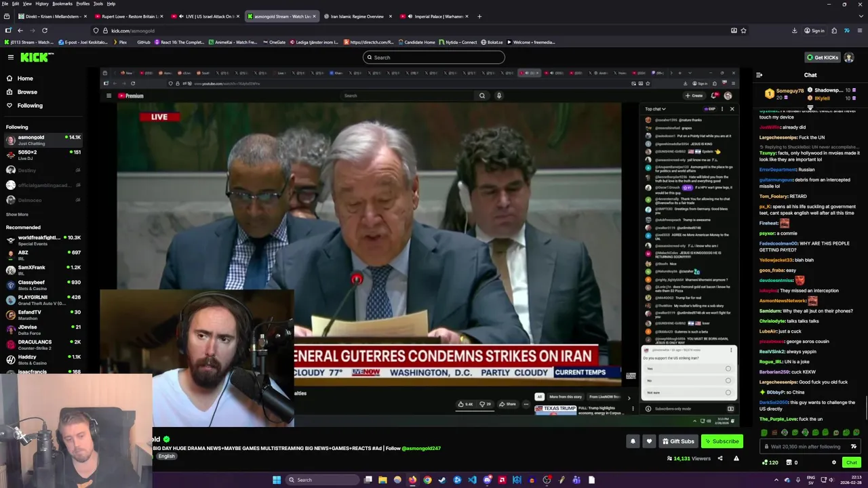This screenshot has width=868, height=488.
Task: Toggle stream notifications bell button
Action: click(x=633, y=441)
